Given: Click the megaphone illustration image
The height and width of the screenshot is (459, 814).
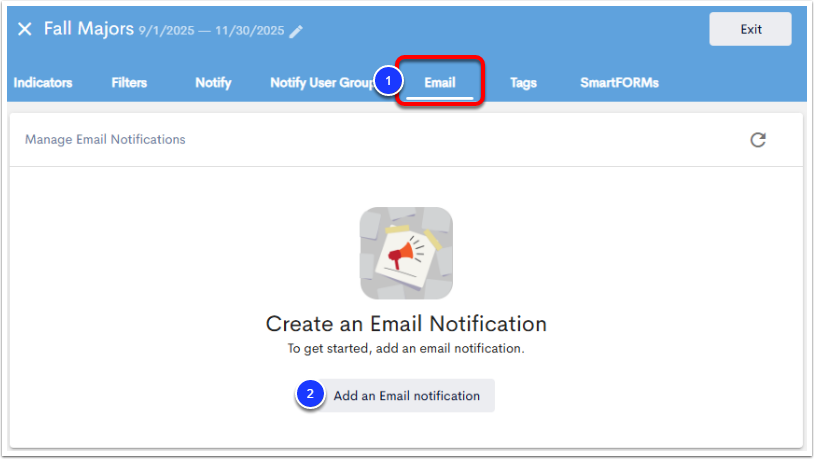Looking at the screenshot, I should click(x=406, y=253).
